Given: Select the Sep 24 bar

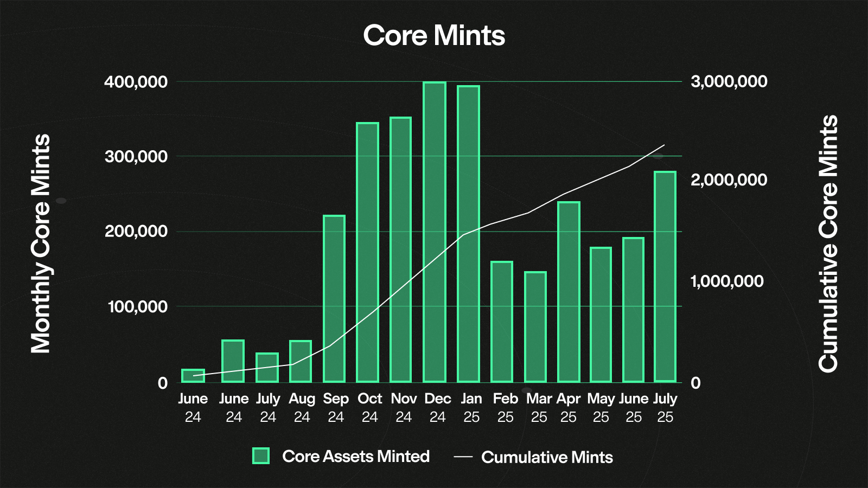Looking at the screenshot, I should tap(334, 299).
